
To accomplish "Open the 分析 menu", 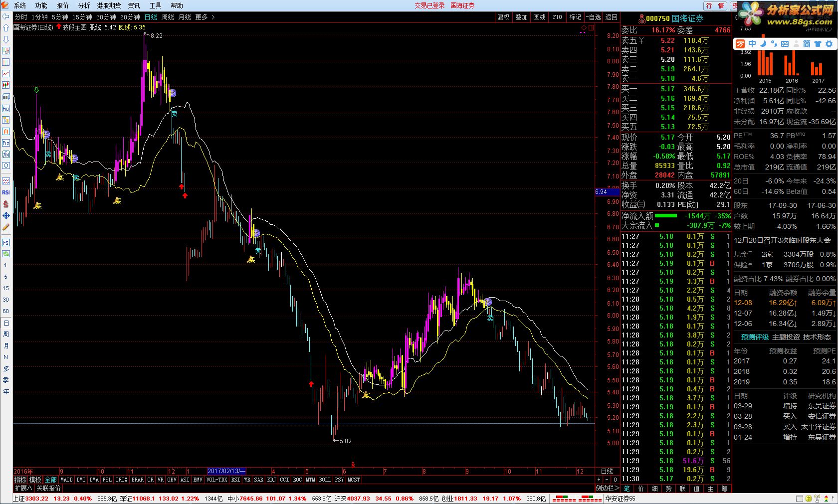I will (84, 5).
